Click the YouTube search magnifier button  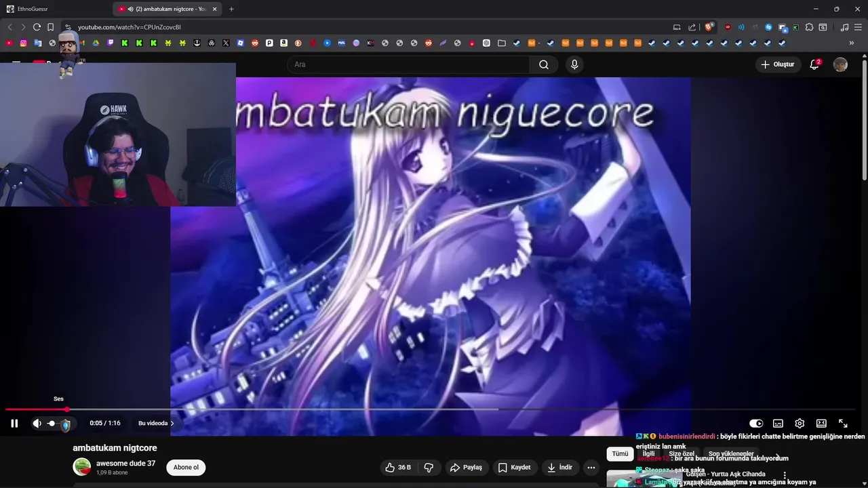point(544,64)
